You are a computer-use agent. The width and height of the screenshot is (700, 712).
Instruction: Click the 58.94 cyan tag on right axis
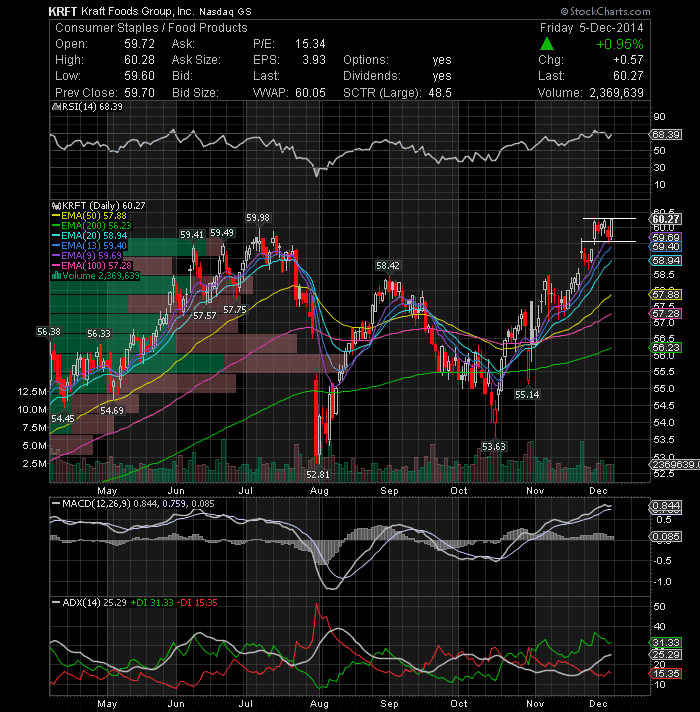click(x=666, y=261)
